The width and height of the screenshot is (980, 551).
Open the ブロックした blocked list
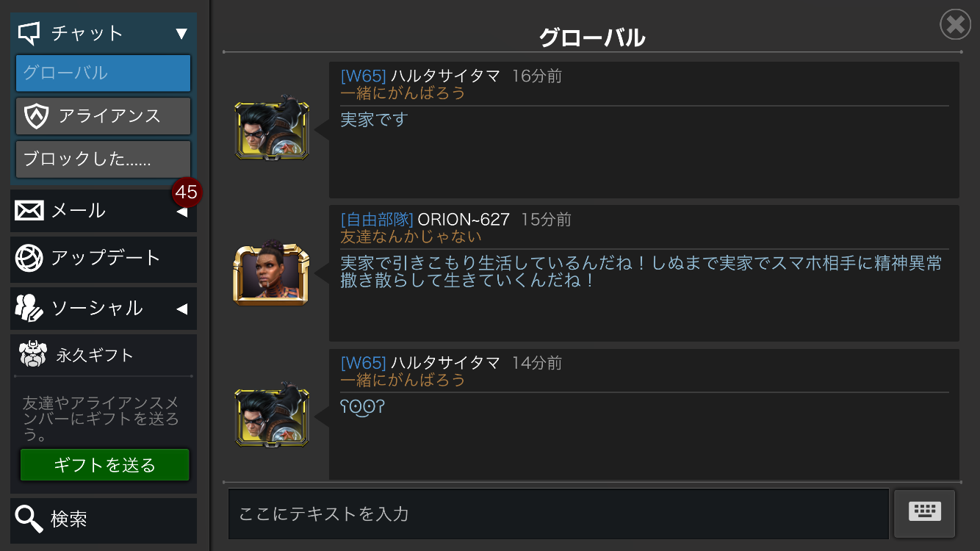pyautogui.click(x=104, y=159)
